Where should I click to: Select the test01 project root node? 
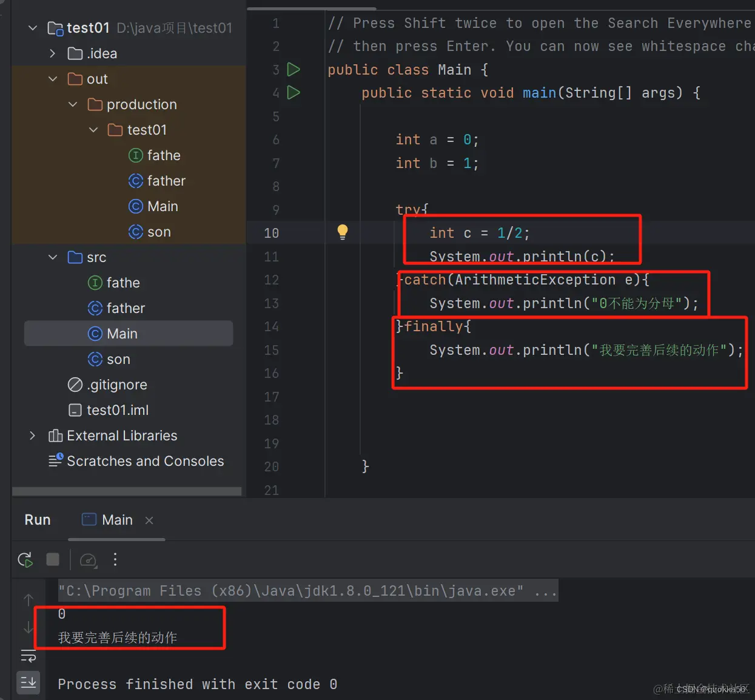[140, 28]
